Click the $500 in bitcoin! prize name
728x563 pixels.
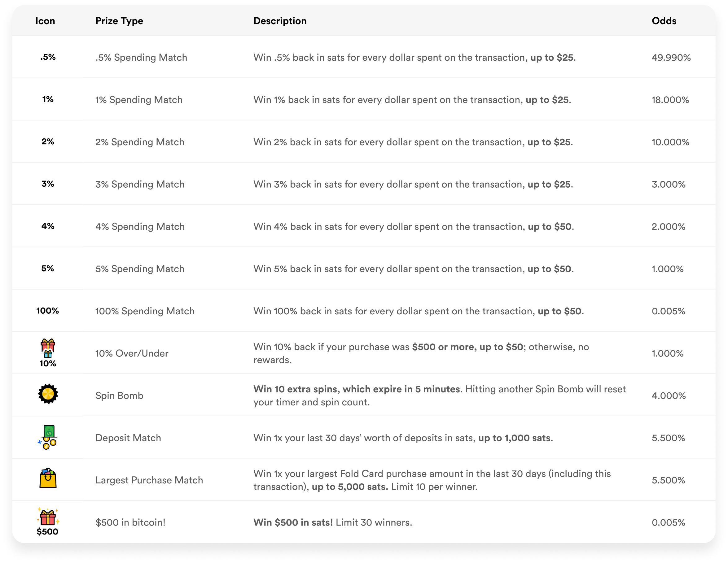[130, 522]
